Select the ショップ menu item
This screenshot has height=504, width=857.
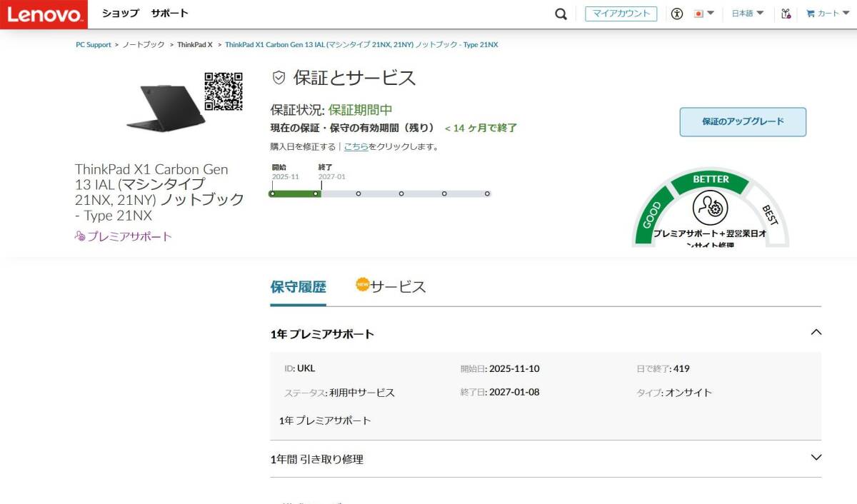(119, 13)
